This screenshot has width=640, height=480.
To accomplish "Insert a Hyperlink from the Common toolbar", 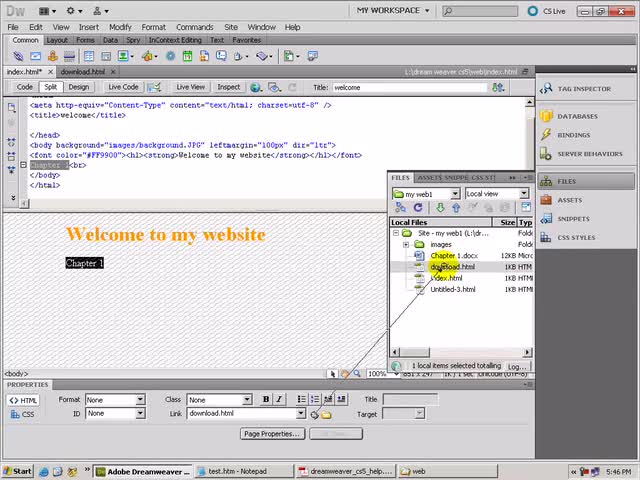I will click(18, 56).
